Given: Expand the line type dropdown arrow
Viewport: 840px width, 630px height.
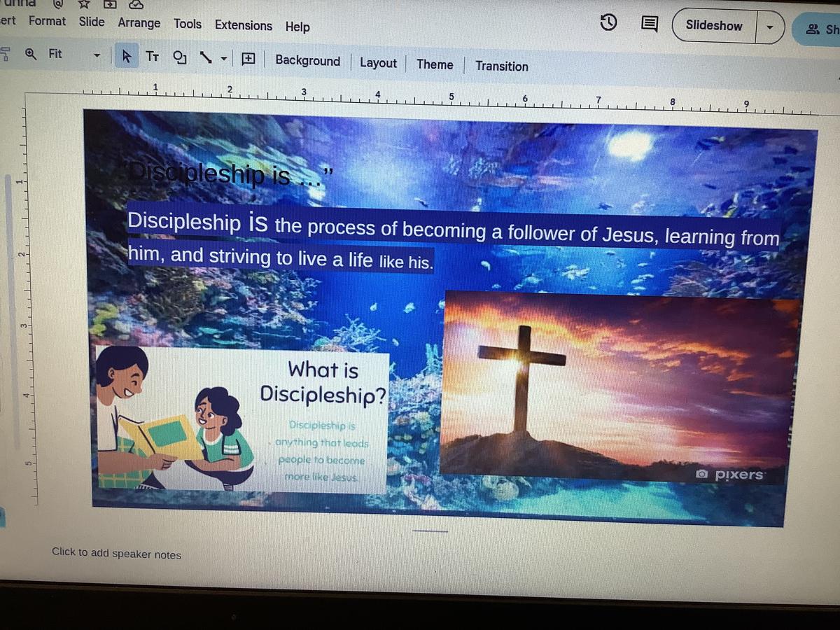Looking at the screenshot, I should coord(224,59).
